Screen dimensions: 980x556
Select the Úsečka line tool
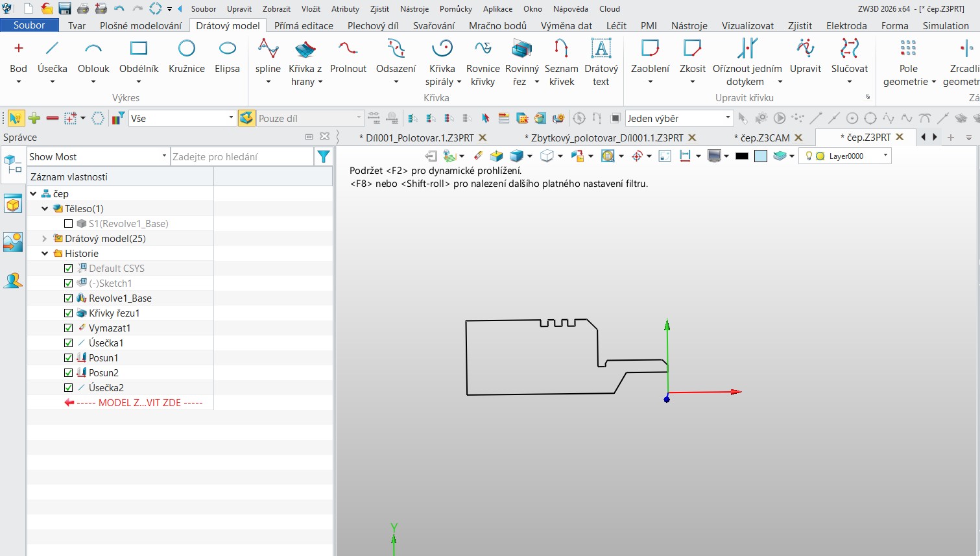click(52, 57)
